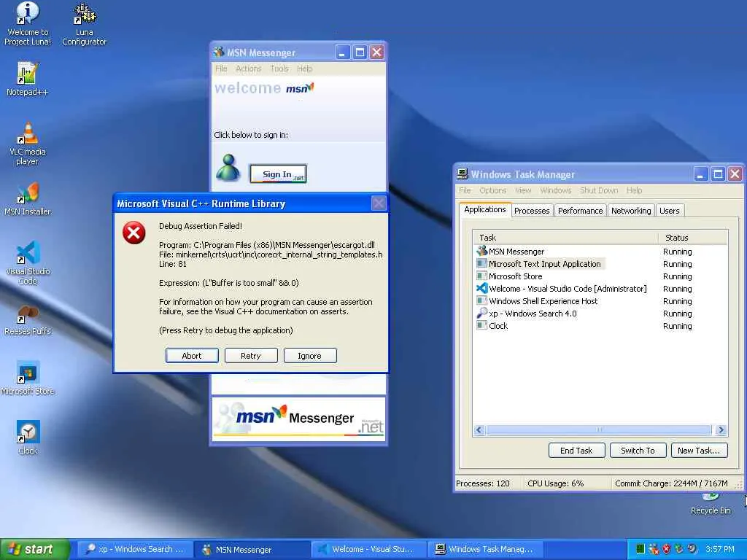Click MSN Messenger title bar butterfly icon
Viewport: 747px width, 560px height.
(x=219, y=52)
